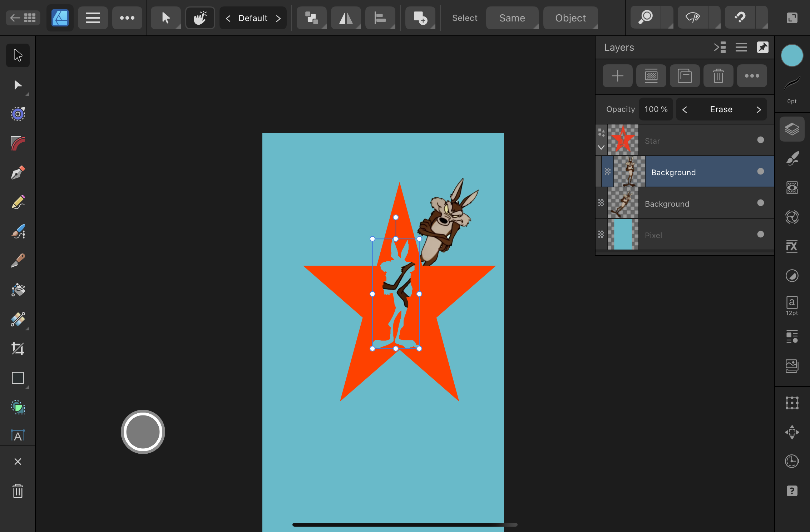Open the three-dots edit menu
This screenshot has height=532, width=810.
[127, 18]
